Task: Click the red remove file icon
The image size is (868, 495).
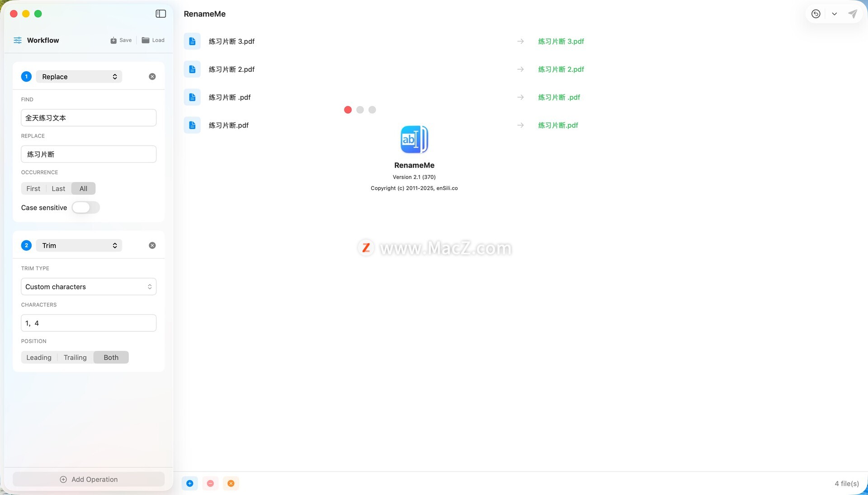Action: point(210,483)
